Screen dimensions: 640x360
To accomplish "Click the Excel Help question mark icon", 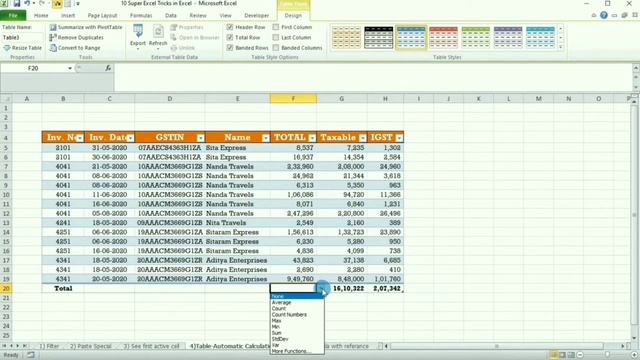I will [604, 16].
